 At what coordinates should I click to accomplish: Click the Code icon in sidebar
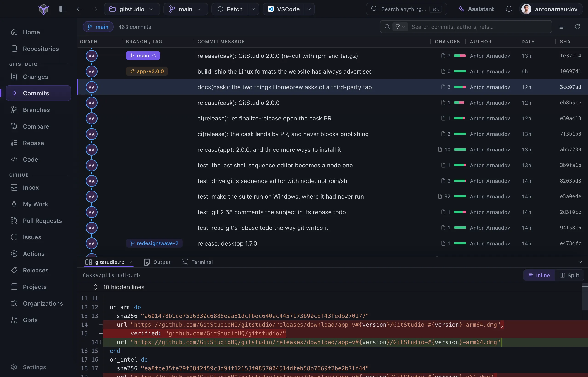[x=14, y=159]
